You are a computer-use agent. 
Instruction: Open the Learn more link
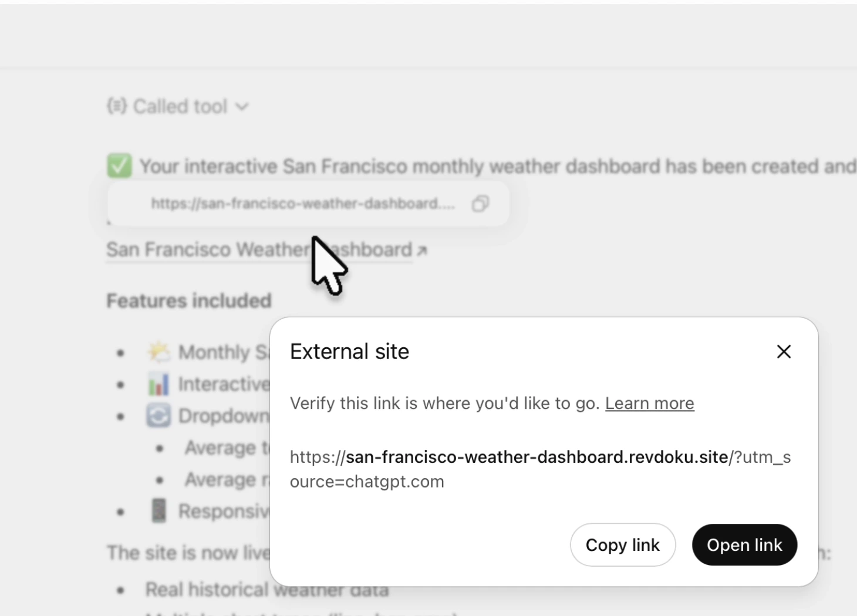[x=650, y=403]
